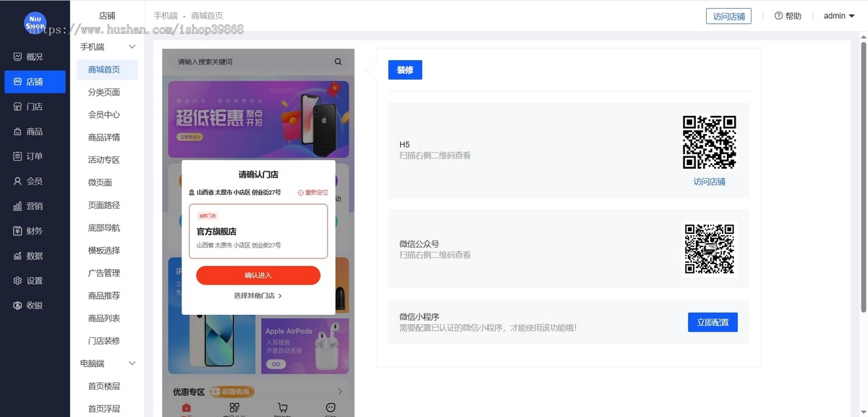
Task: Click the H5 QR code image
Action: click(x=709, y=142)
